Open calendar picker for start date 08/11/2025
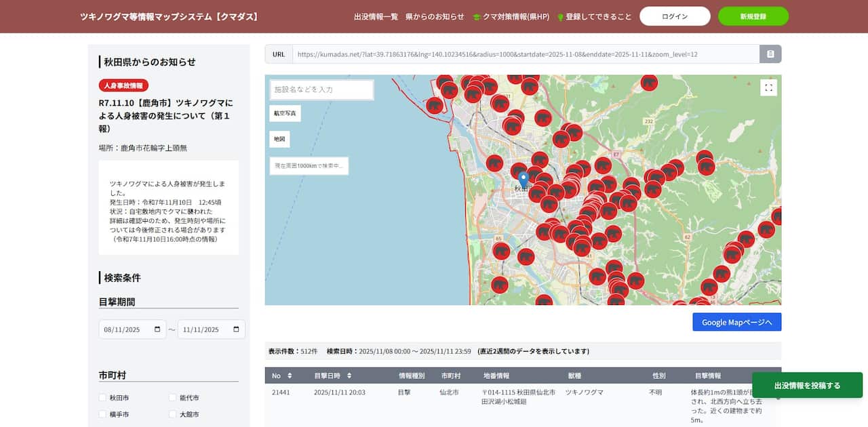Viewport: 868px width, 427px height. pyautogui.click(x=157, y=329)
